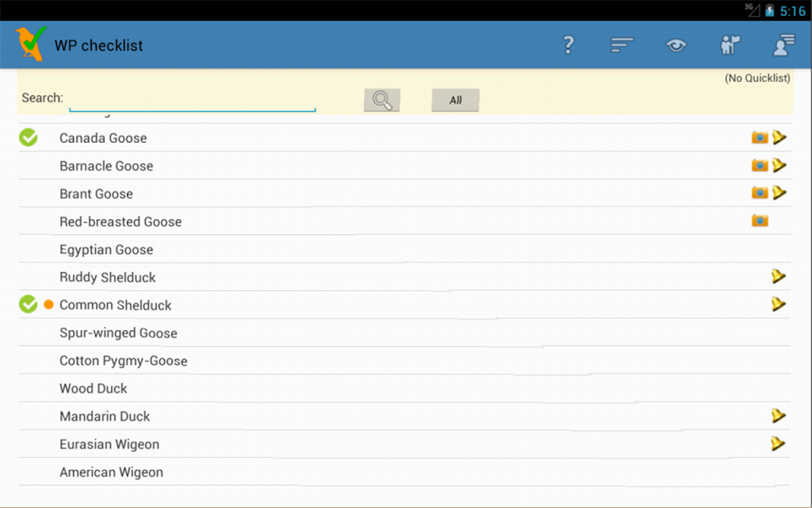Play the Barnacle Goose sound icon
812x508 pixels.
pos(779,165)
